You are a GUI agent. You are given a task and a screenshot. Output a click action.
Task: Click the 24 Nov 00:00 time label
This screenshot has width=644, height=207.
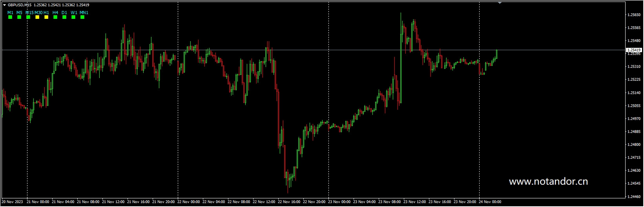point(491,202)
